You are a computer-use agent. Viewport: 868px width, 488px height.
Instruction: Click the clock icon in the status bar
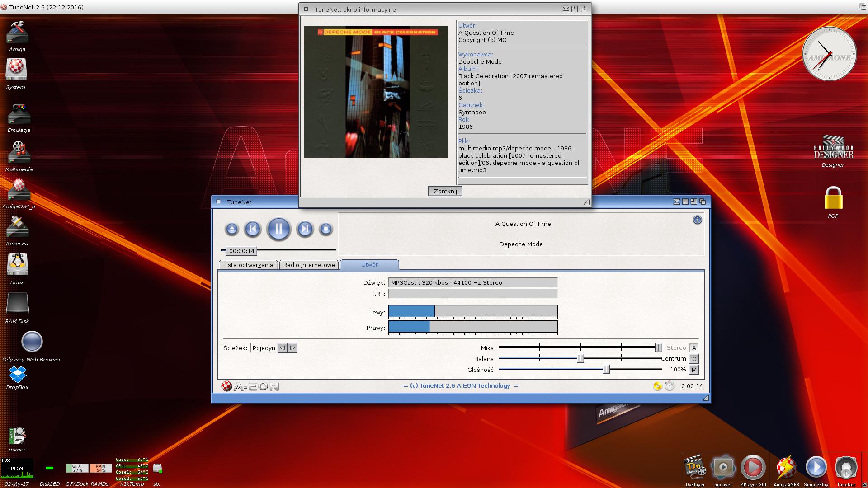[670, 386]
